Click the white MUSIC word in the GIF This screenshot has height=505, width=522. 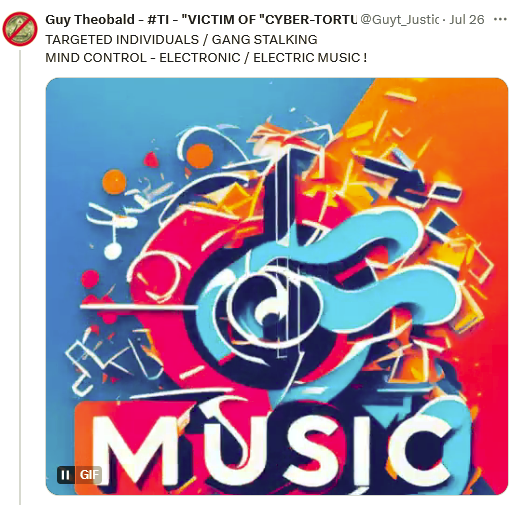point(271,450)
